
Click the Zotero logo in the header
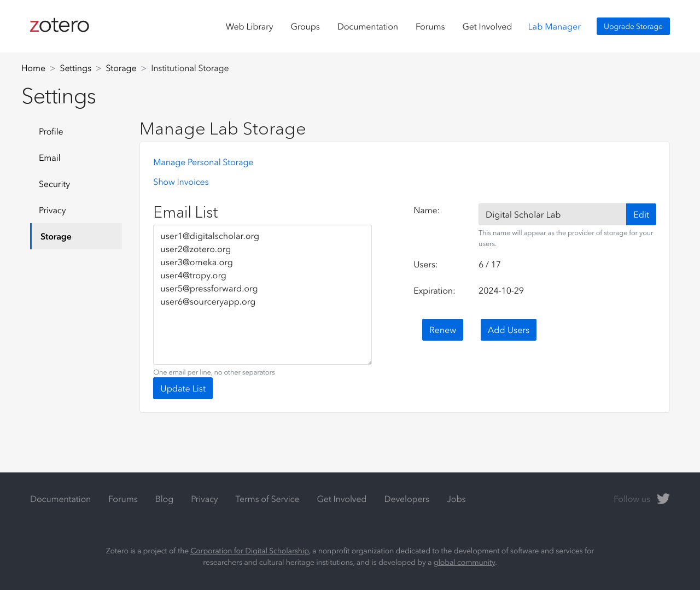(x=59, y=25)
